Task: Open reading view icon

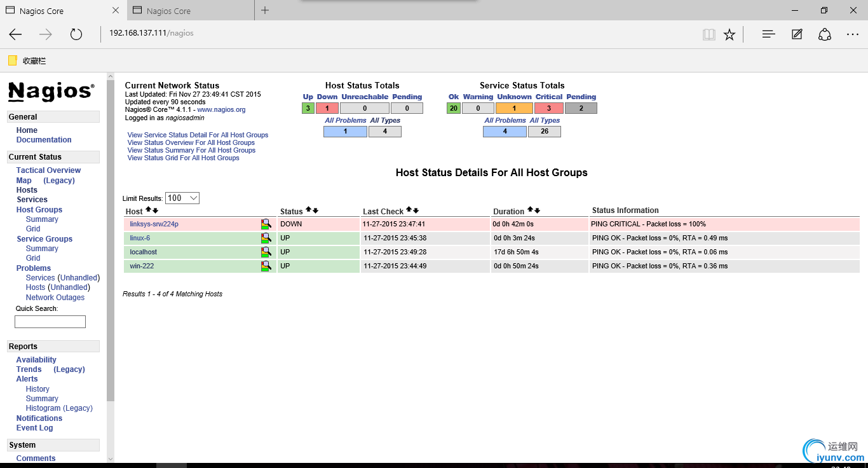Action: point(709,34)
